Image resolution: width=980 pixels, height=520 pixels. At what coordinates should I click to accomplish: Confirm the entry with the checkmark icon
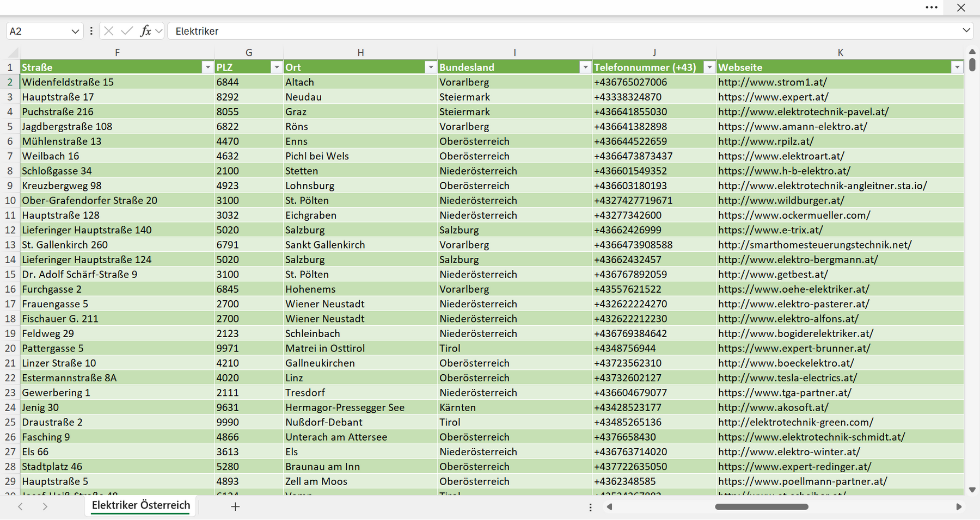tap(127, 31)
